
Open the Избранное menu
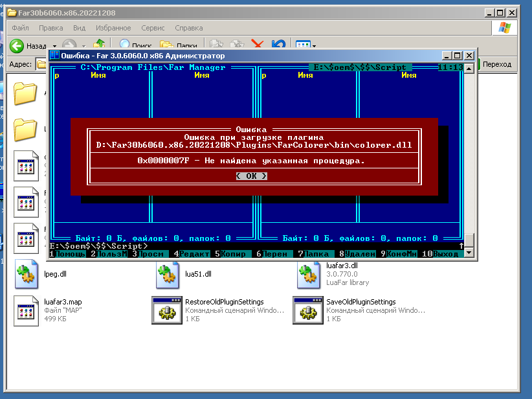[x=113, y=28]
